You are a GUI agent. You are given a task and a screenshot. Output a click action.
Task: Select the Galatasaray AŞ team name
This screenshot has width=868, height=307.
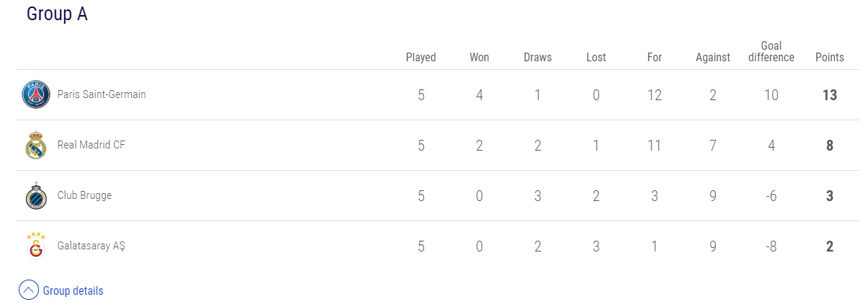92,246
